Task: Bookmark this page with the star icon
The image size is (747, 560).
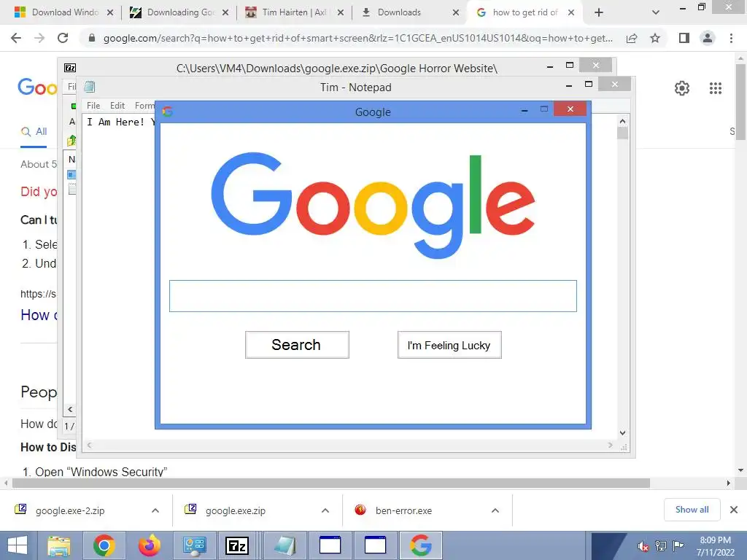Action: pyautogui.click(x=655, y=38)
